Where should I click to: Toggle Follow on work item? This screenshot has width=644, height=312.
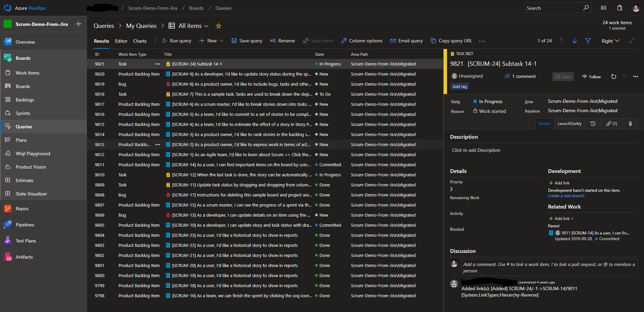coord(591,77)
